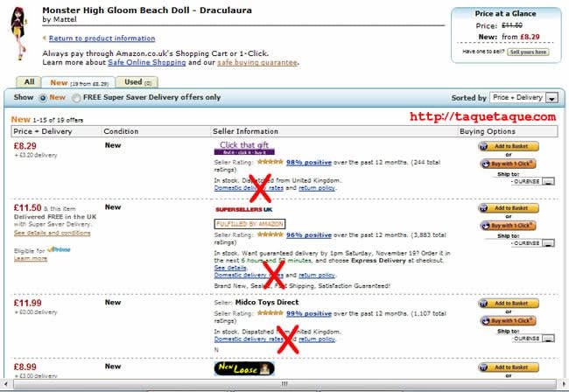Click the Price at a Glance heading
569x392 pixels.
(505, 13)
